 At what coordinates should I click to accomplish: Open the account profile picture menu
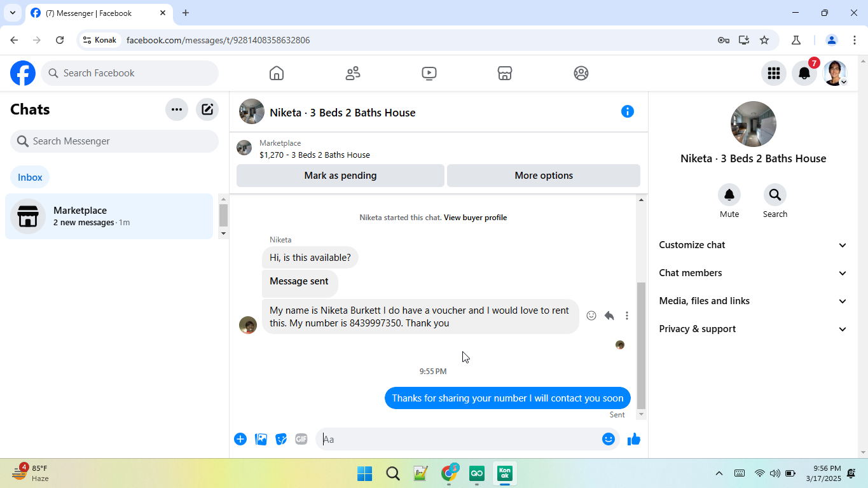click(835, 73)
